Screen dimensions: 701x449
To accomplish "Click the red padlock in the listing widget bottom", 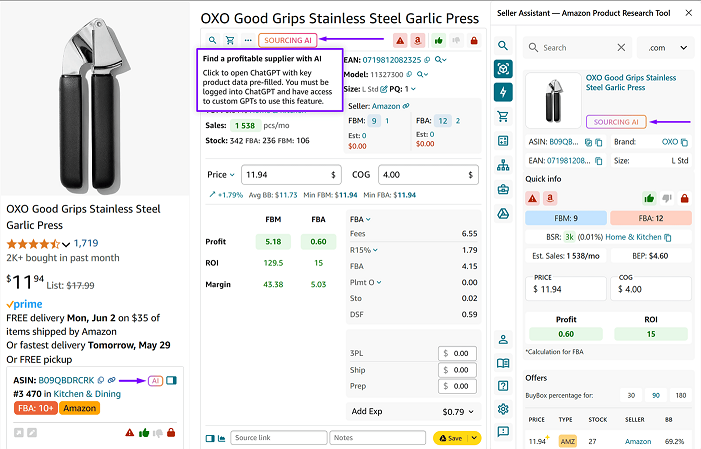I will coord(171,433).
